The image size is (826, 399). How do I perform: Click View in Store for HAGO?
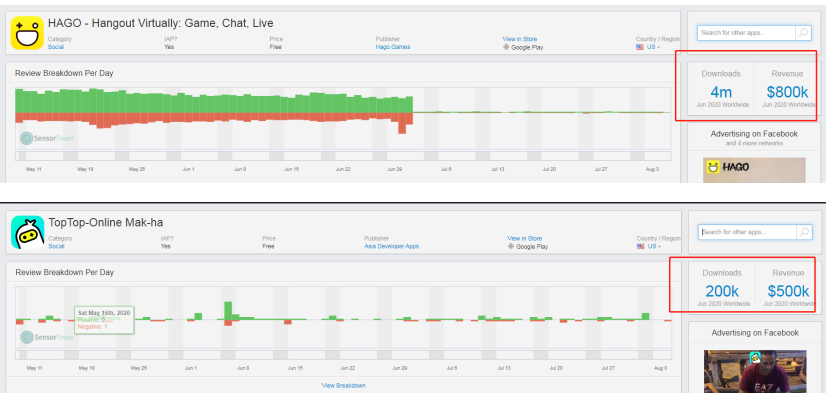tap(520, 39)
